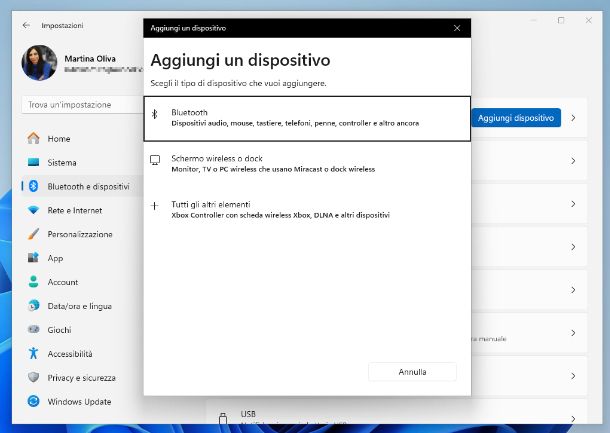Image resolution: width=610 pixels, height=433 pixels.
Task: Click the Martina Oliva account name
Action: [x=90, y=59]
